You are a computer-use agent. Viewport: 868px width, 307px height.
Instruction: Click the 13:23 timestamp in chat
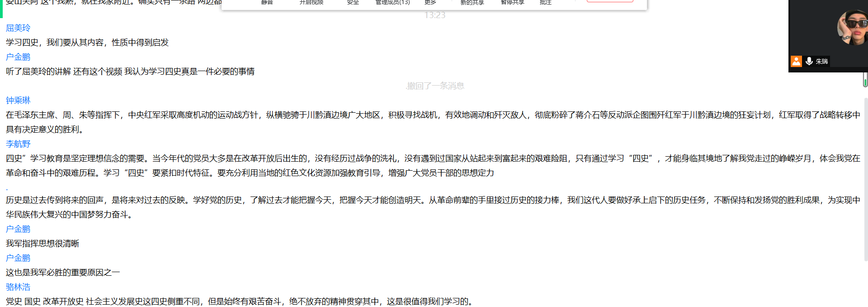pyautogui.click(x=434, y=15)
